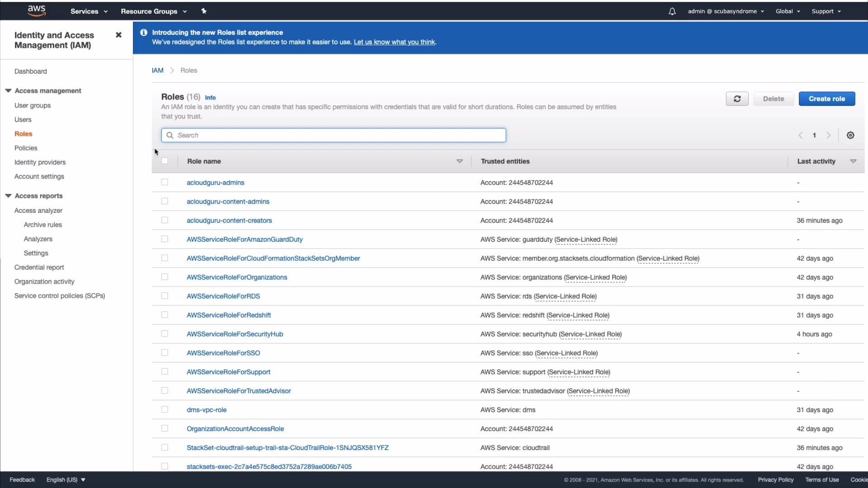Image resolution: width=868 pixels, height=488 pixels.
Task: Select all roles header checkbox
Action: 165,161
